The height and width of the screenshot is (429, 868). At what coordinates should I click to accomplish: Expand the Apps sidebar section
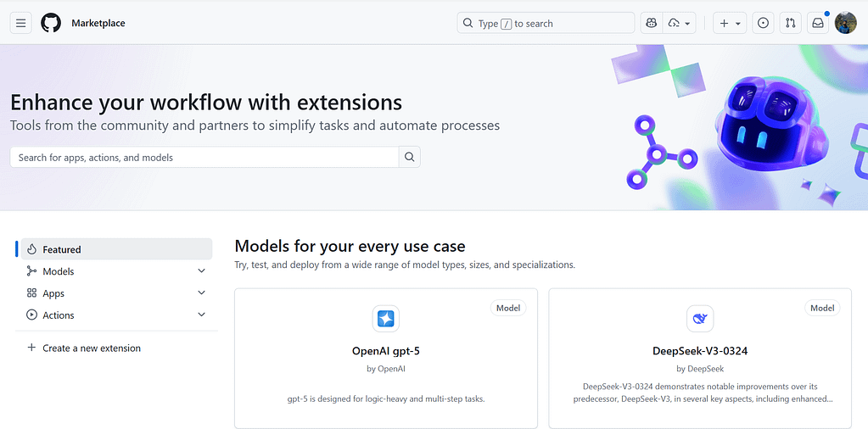click(201, 293)
